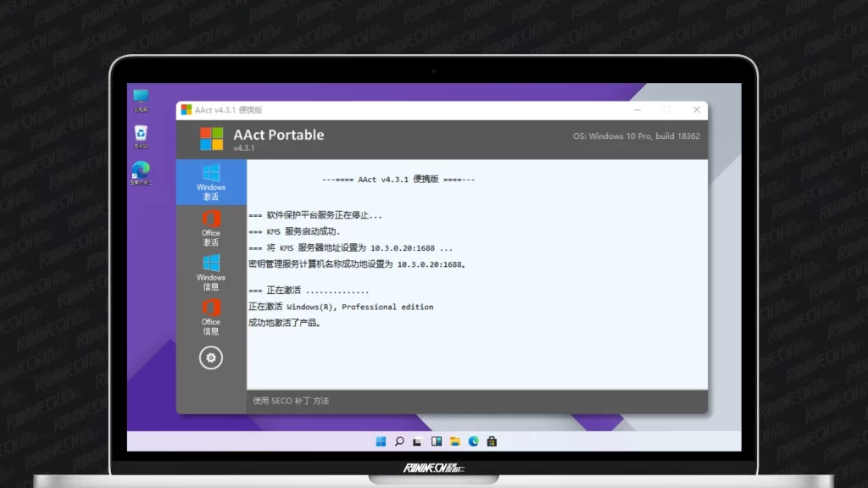Launch File Explorer from the taskbar
Viewport: 868px width, 488px height.
[x=455, y=441]
